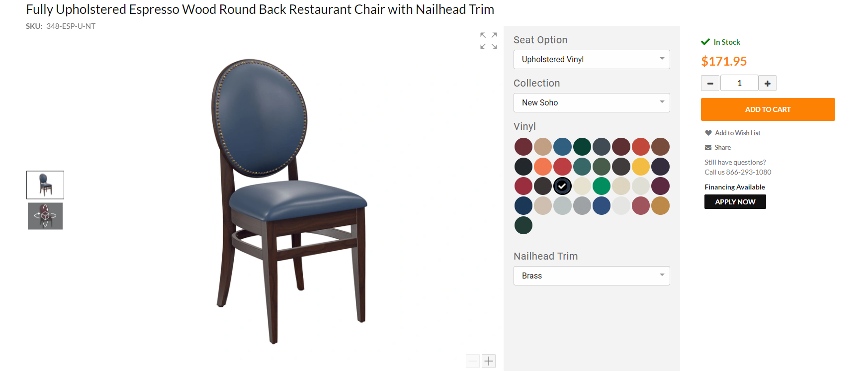This screenshot has width=868, height=371.
Task: Click the quantity input field
Action: click(x=739, y=83)
